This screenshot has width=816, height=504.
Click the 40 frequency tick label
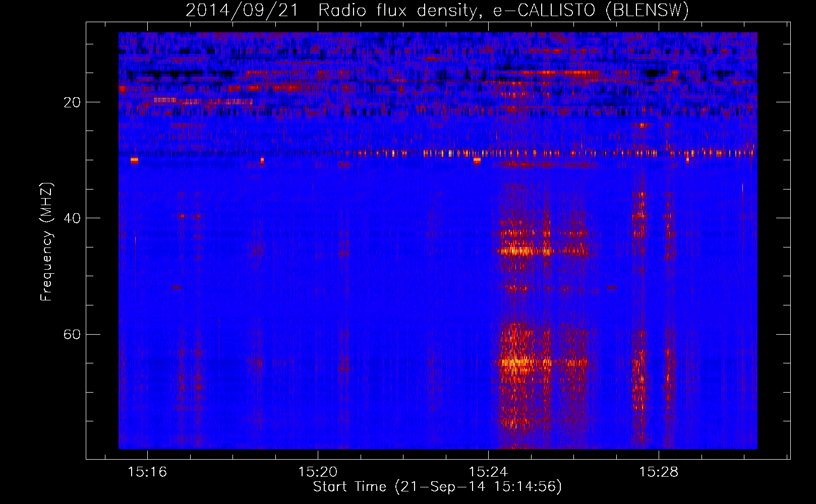point(72,218)
